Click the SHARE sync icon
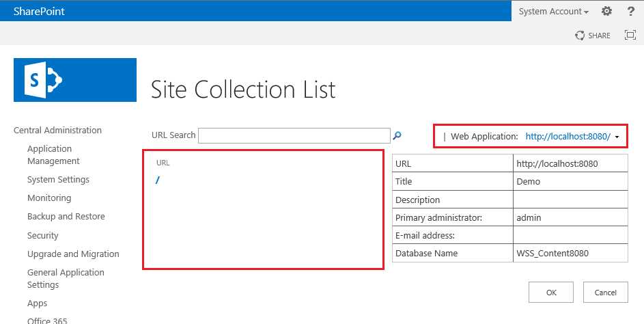The height and width of the screenshot is (324, 644). pos(580,36)
